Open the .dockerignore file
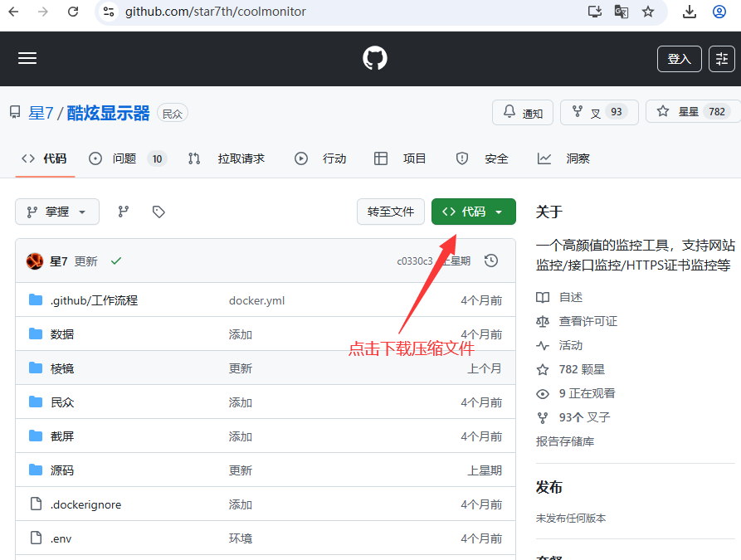 pos(86,504)
